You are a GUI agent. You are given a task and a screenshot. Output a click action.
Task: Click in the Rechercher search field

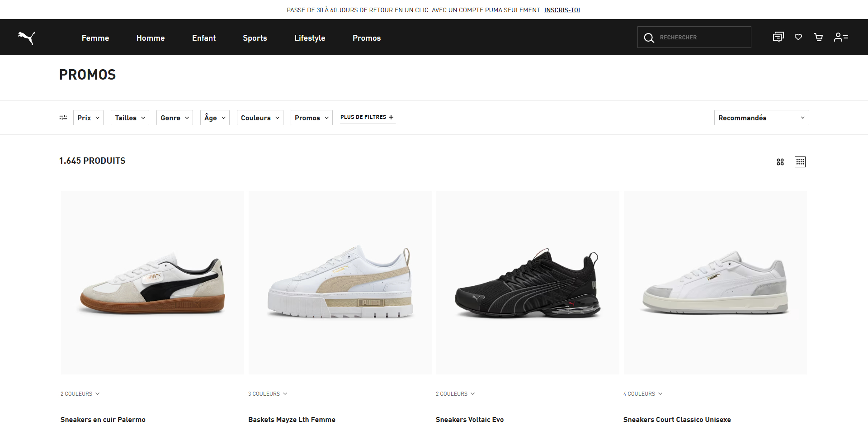694,37
